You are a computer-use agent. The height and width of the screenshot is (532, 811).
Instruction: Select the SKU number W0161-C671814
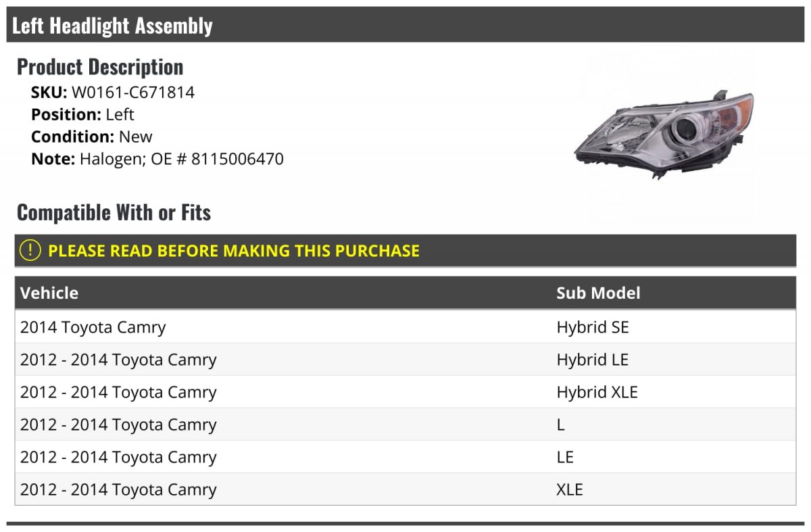click(133, 93)
